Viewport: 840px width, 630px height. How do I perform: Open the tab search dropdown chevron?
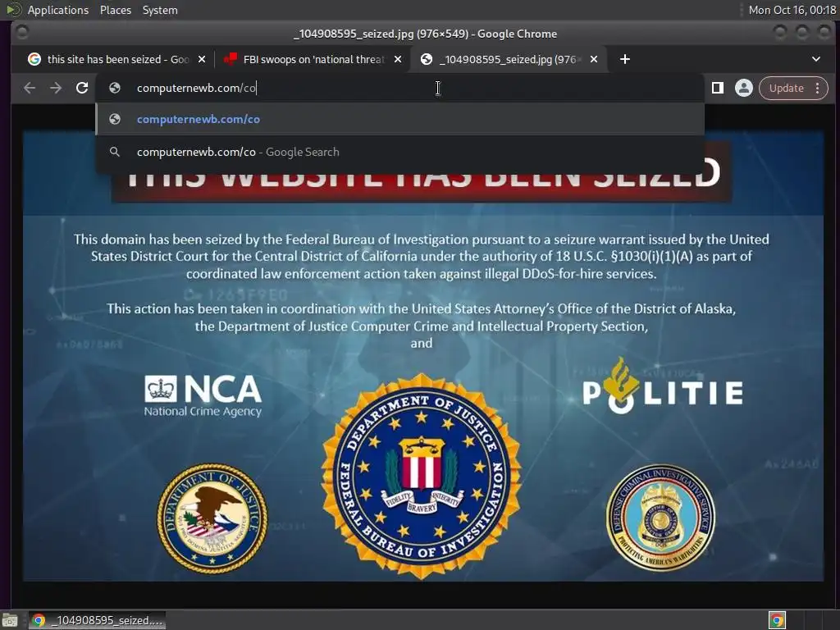[816, 59]
